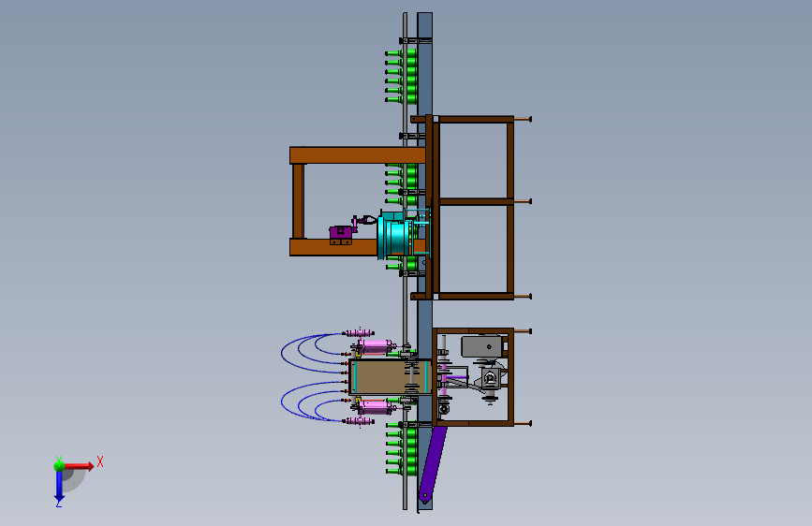
Task: Select the cyan cylindrical drum assembly
Action: point(395,236)
